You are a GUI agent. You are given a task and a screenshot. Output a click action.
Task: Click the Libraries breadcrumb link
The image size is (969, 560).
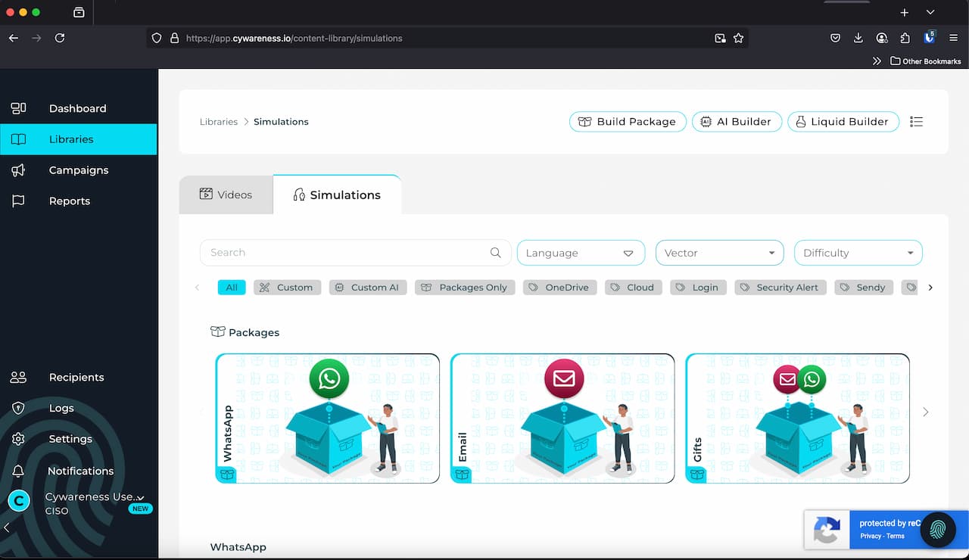point(219,122)
